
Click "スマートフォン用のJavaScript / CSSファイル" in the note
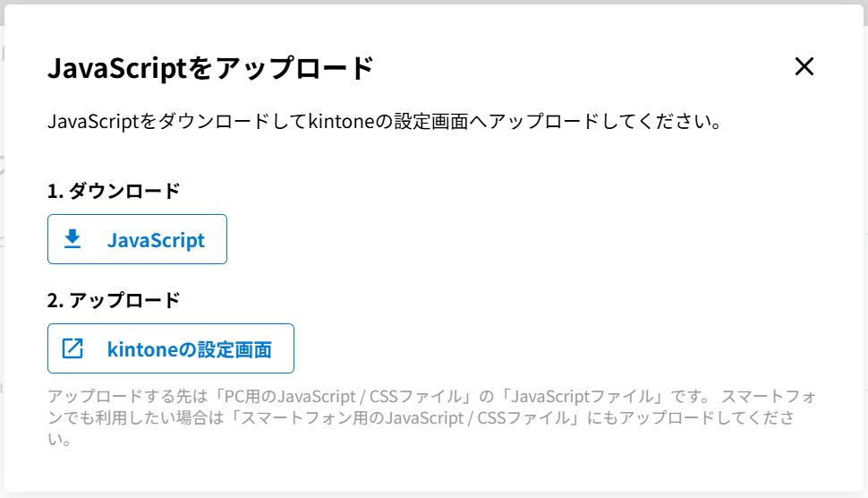click(x=426, y=418)
